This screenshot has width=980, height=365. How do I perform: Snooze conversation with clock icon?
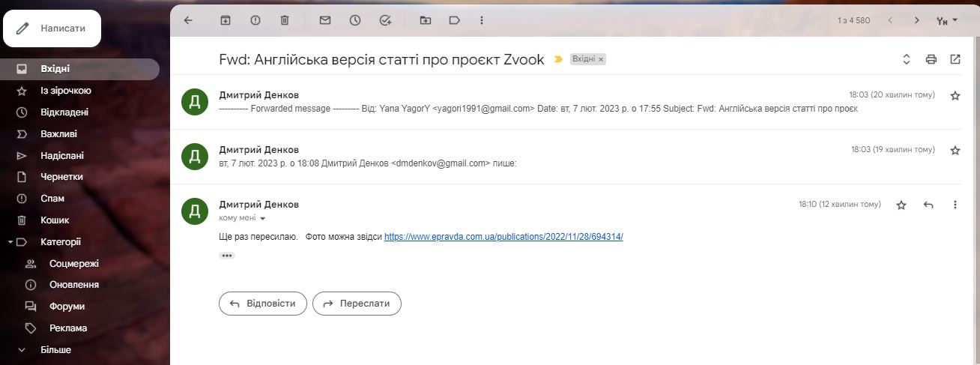[355, 20]
